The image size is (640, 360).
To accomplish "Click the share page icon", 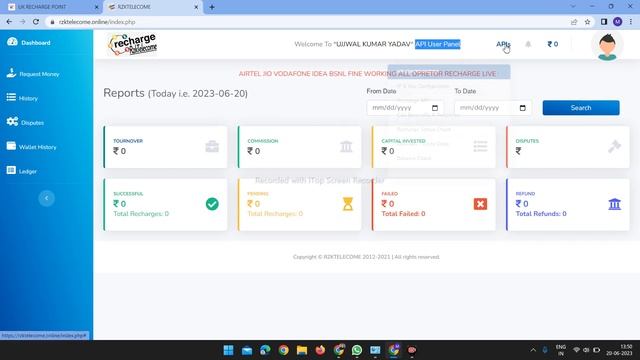I will [574, 22].
